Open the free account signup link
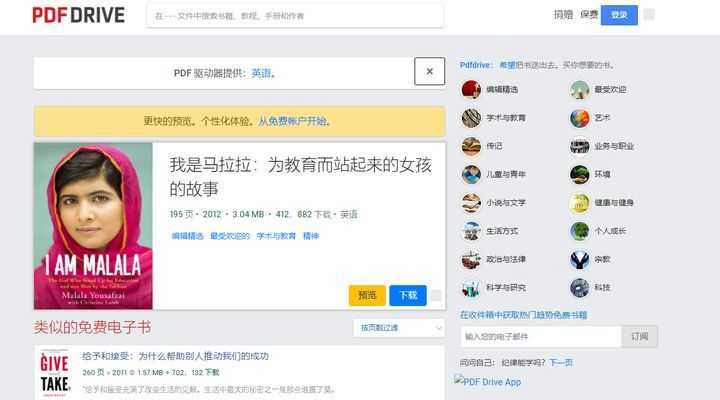This screenshot has width=720, height=400. pos(292,121)
